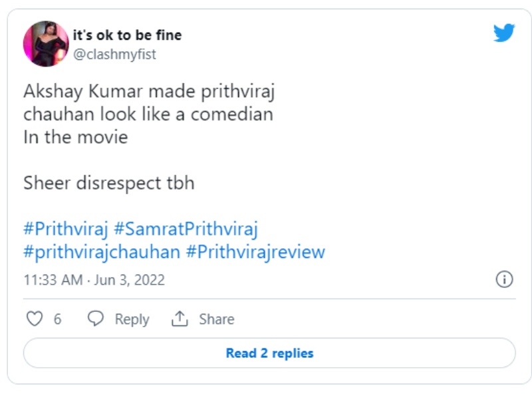Open the @clashmyfist handle
Viewport: 532px width, 399px height.
coord(114,55)
